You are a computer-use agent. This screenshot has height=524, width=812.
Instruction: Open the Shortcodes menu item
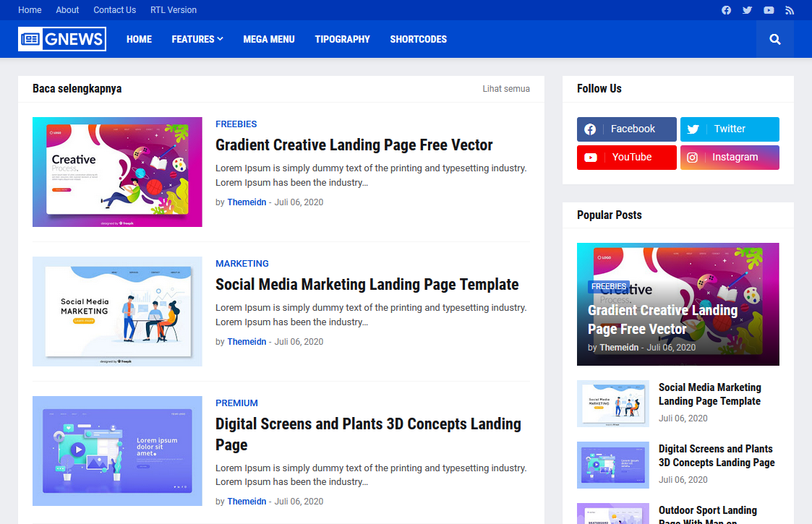click(x=419, y=39)
